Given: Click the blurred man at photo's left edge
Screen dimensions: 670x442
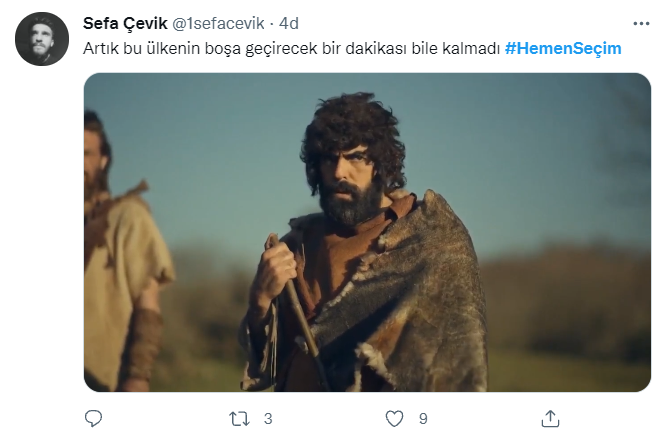Looking at the screenshot, I should coord(122,252).
